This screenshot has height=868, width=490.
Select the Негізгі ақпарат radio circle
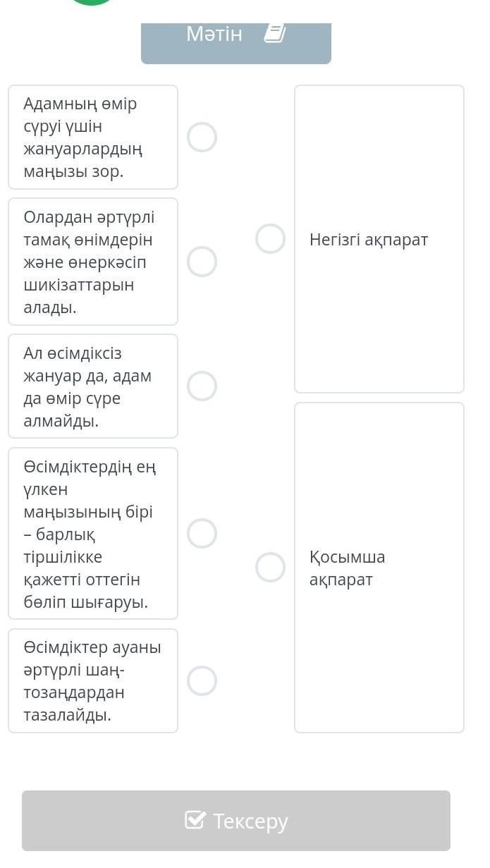[270, 239]
